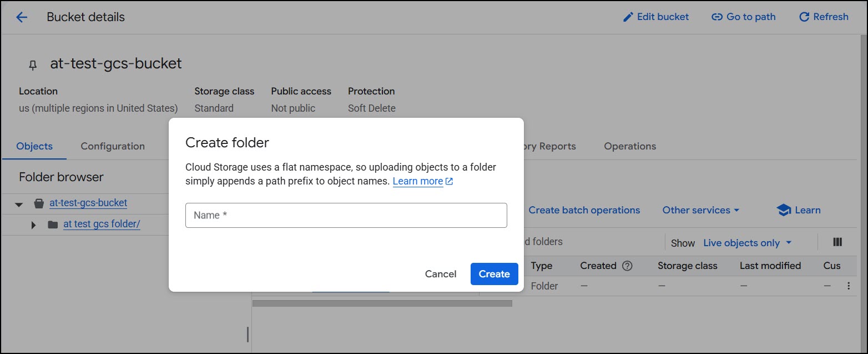Open at test gcs folder/ tree link

coord(102,224)
